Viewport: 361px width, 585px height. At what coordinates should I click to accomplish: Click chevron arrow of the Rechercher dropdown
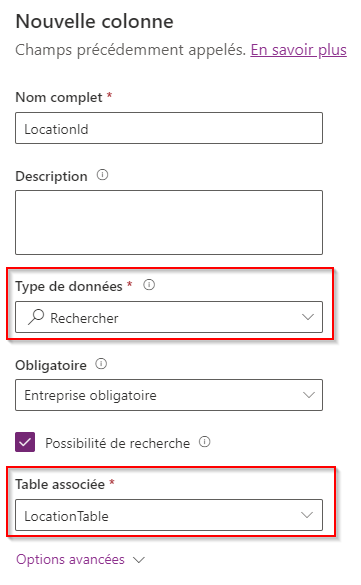click(x=308, y=317)
